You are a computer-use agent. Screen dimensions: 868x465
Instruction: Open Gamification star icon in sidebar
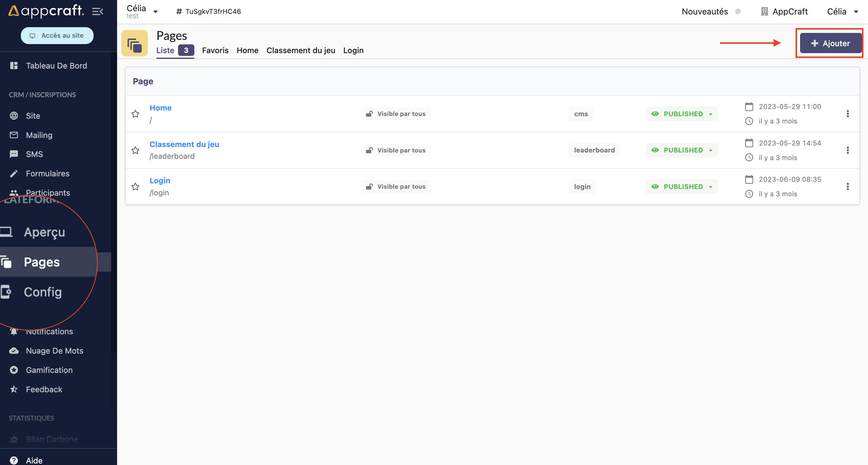coord(14,370)
